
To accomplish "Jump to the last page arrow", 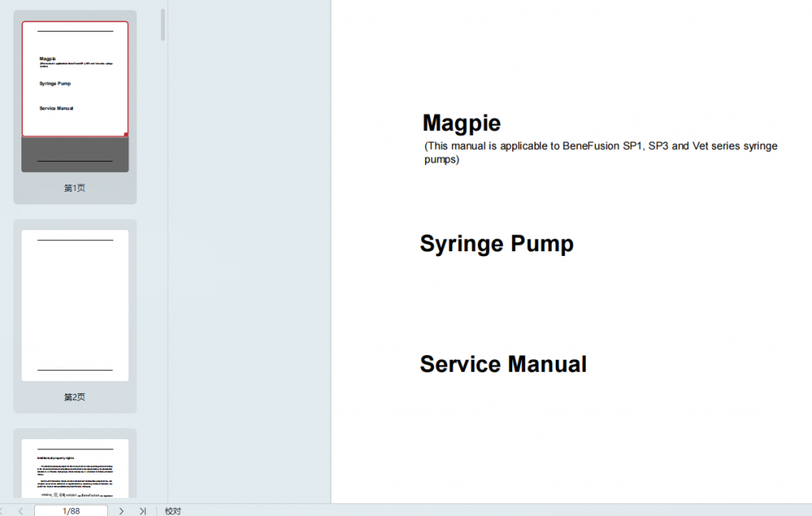I will [x=143, y=510].
